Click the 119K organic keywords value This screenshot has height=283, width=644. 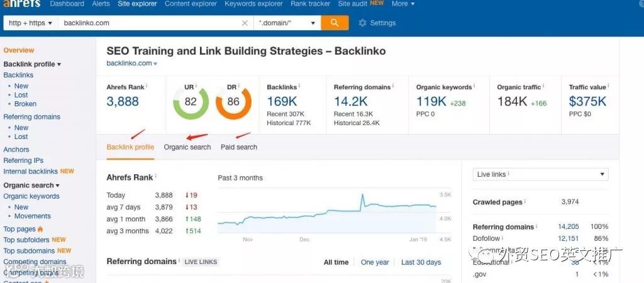(431, 101)
